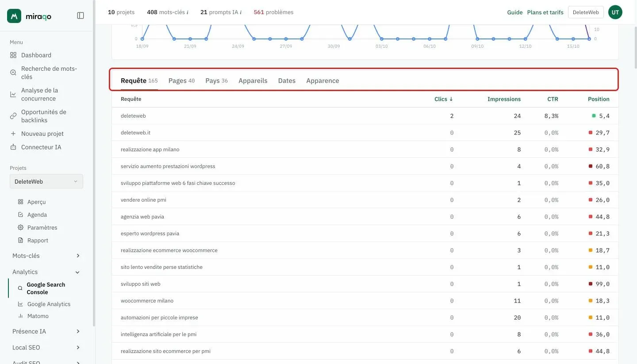Select the Requête tab
The image size is (637, 364).
[139, 80]
